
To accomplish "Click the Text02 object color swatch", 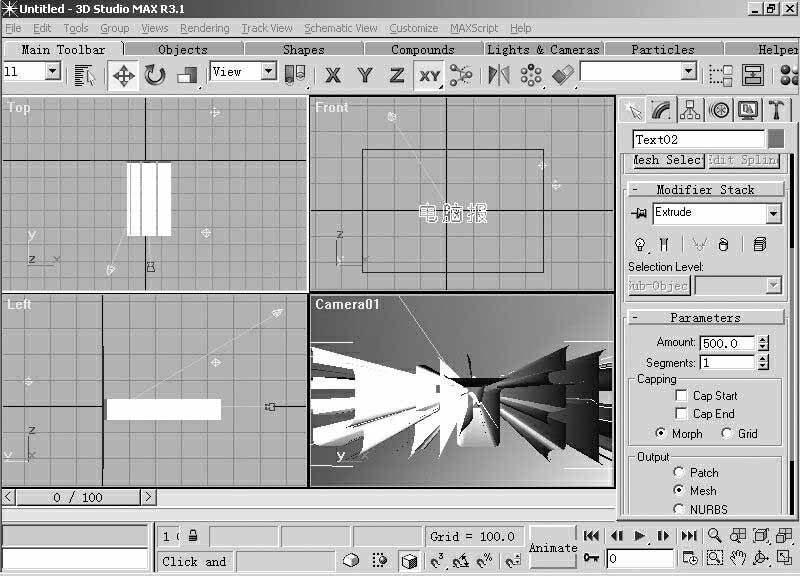I will [776, 140].
